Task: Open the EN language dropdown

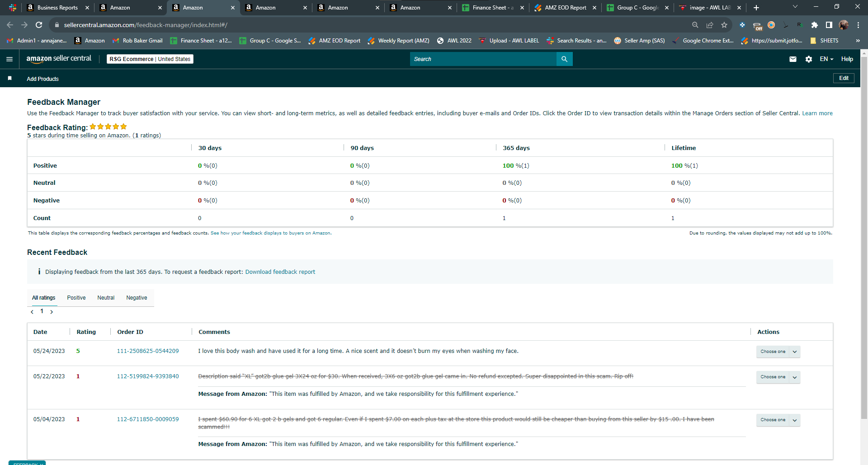Action: tap(826, 59)
